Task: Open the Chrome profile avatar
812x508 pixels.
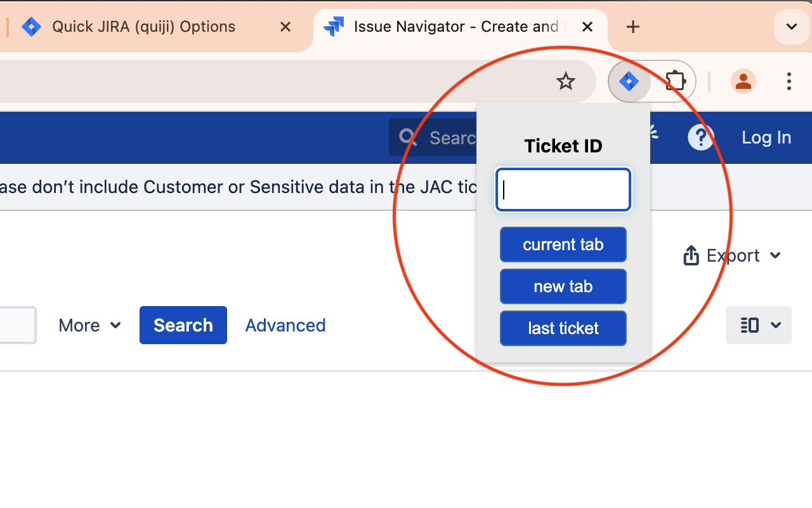Action: [x=743, y=81]
